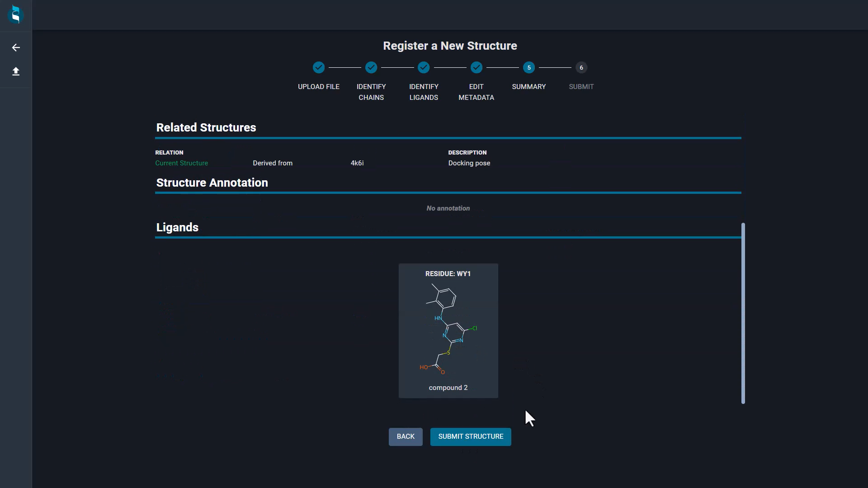
Task: Select the EDIT METADATA step label
Action: [476, 92]
